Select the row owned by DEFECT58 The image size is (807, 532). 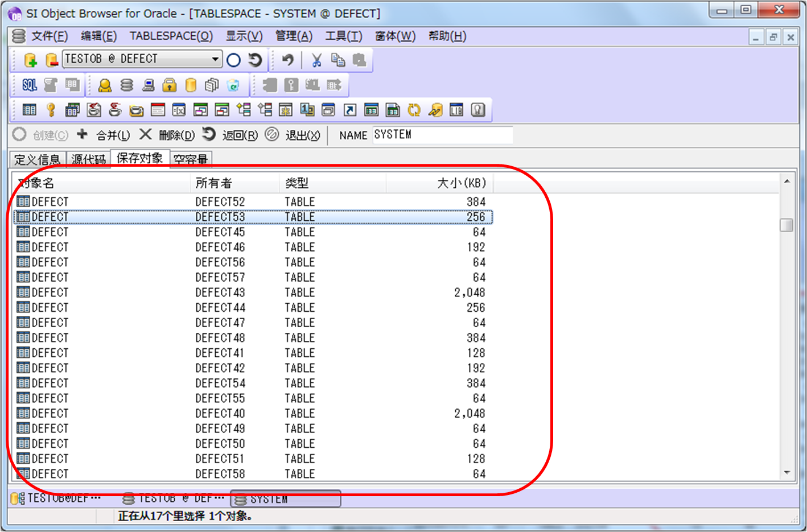point(253,474)
